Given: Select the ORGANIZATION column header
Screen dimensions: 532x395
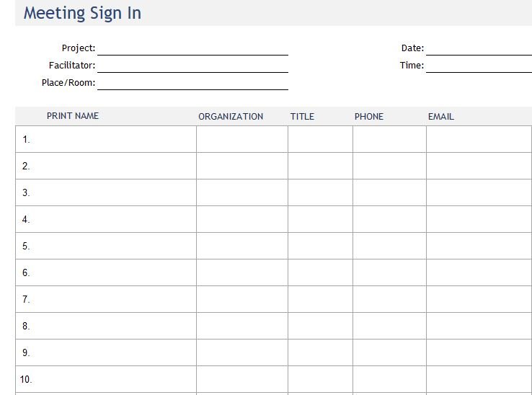Looking at the screenshot, I should pos(231,116).
